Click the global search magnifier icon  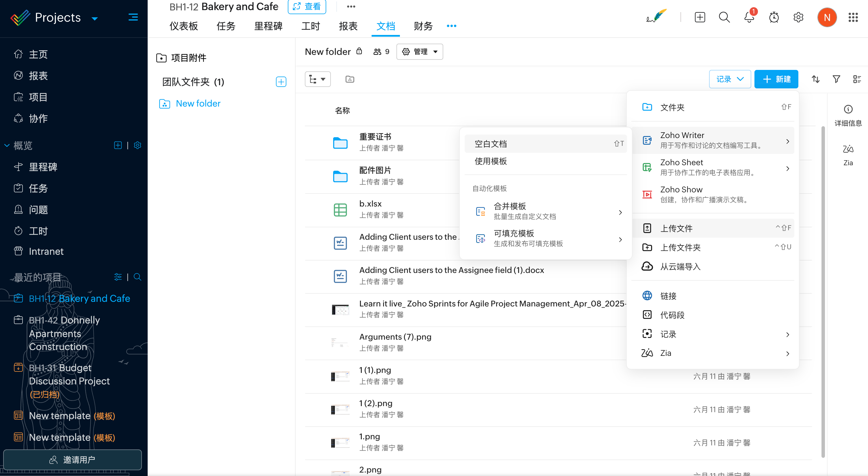[724, 17]
